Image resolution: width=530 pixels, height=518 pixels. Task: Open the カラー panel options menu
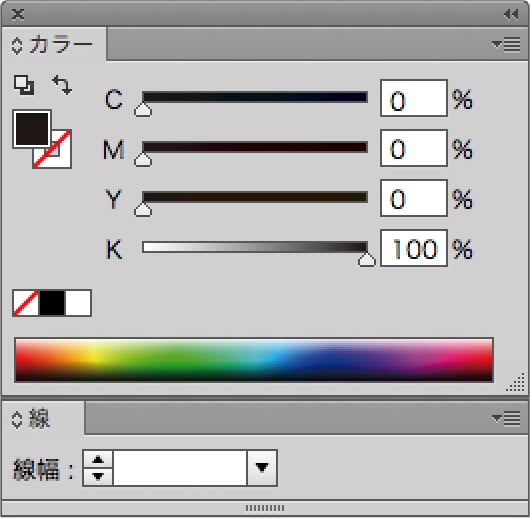(x=506, y=44)
